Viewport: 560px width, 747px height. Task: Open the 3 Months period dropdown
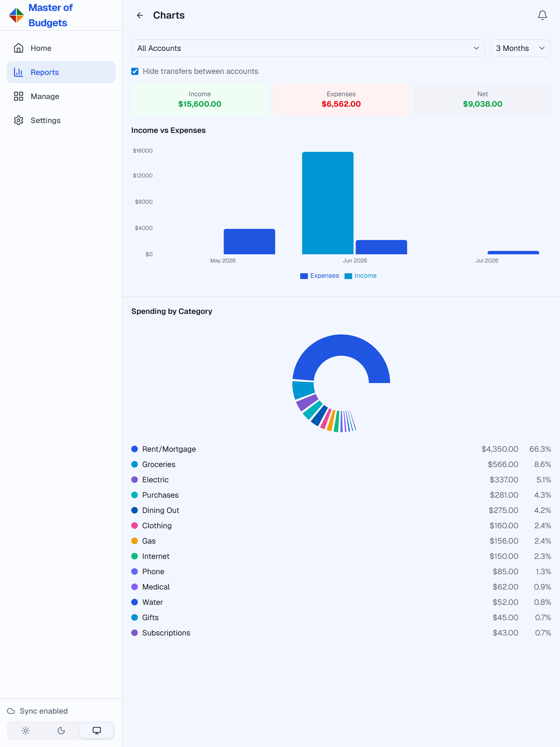[x=520, y=48]
